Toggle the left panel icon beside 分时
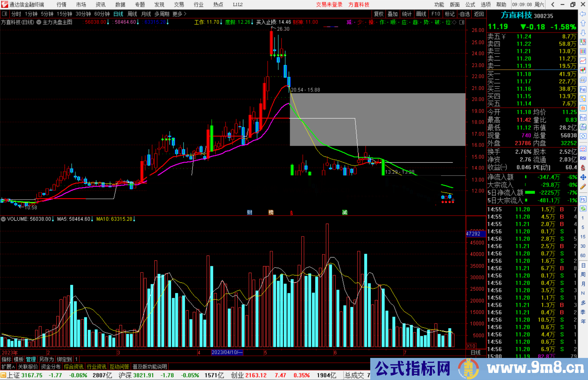 coord(5,14)
